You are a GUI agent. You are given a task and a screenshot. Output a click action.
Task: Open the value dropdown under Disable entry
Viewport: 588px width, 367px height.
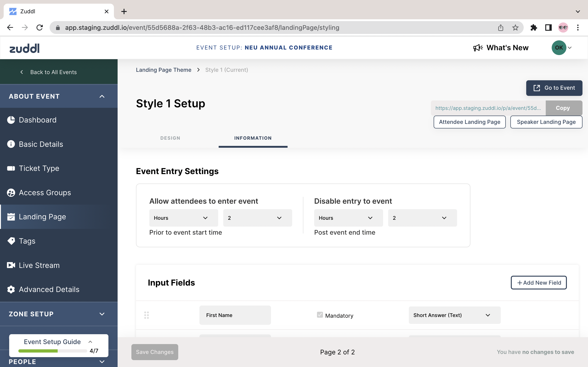[x=422, y=218]
